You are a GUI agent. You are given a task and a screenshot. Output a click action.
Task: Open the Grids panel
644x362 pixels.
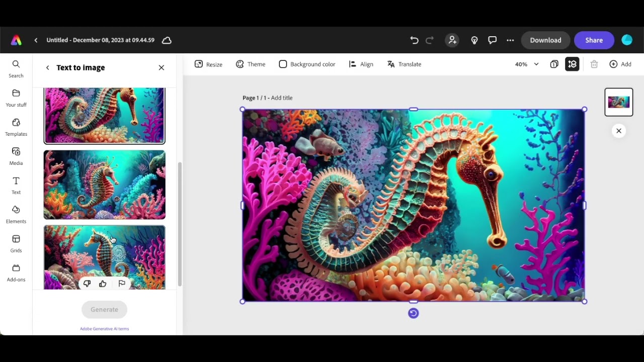pyautogui.click(x=16, y=244)
